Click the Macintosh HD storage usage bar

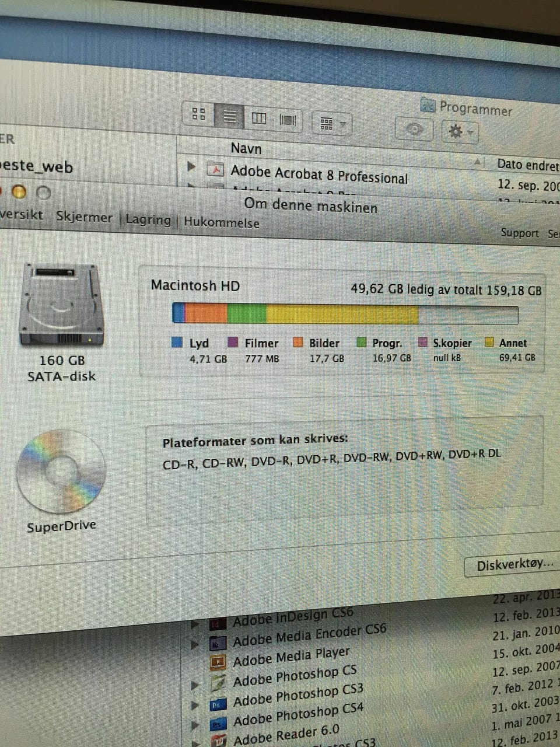point(345,313)
